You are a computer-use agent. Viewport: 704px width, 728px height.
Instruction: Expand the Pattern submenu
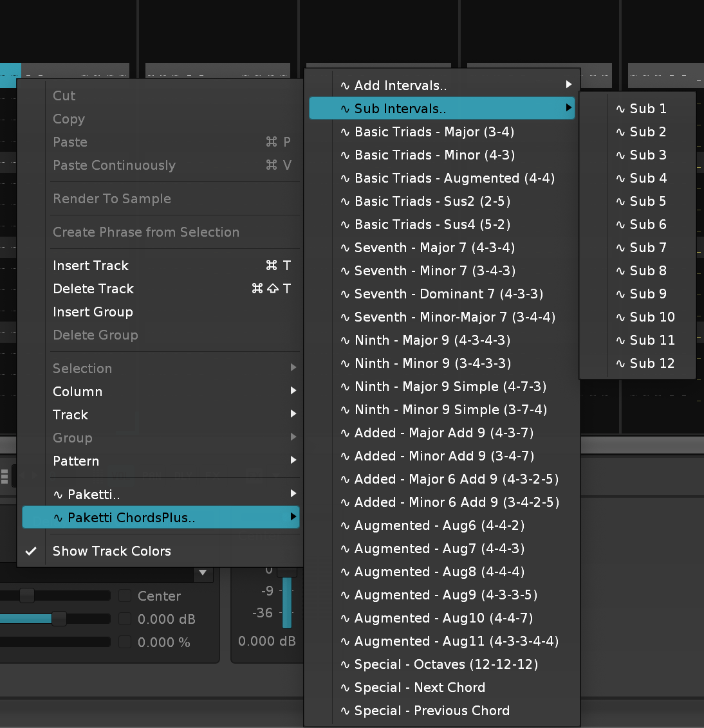point(161,461)
